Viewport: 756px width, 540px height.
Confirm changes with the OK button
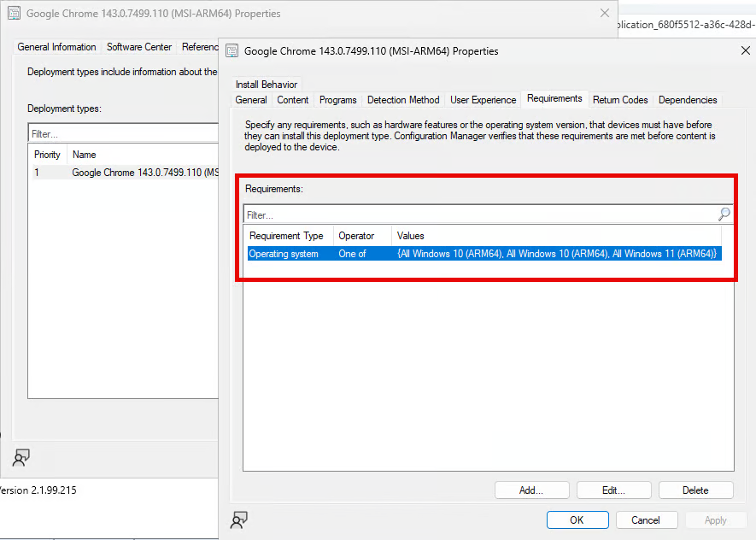(577, 519)
